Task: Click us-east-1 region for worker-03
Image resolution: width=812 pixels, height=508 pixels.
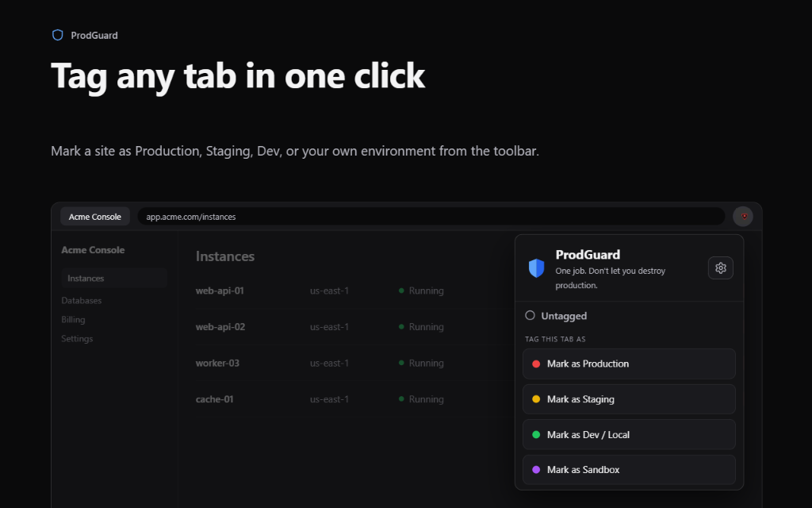Action: pos(329,364)
